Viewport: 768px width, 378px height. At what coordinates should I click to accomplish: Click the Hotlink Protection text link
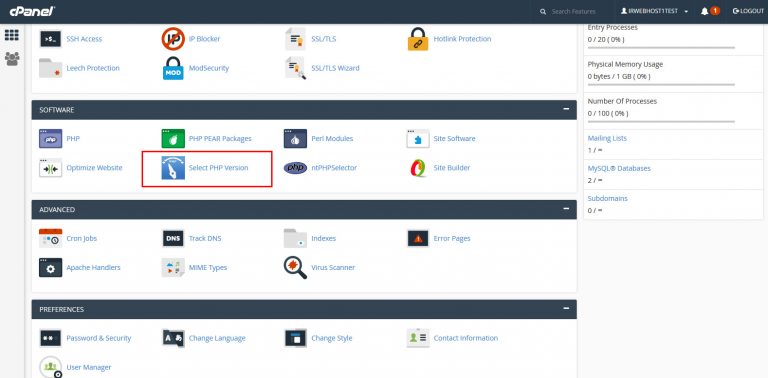click(462, 39)
